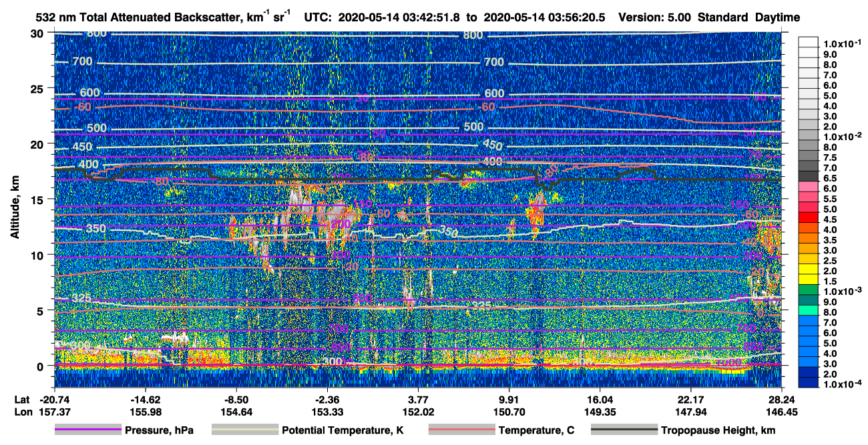
Task: Click the longitude value '150.70'
Action: pos(509,412)
